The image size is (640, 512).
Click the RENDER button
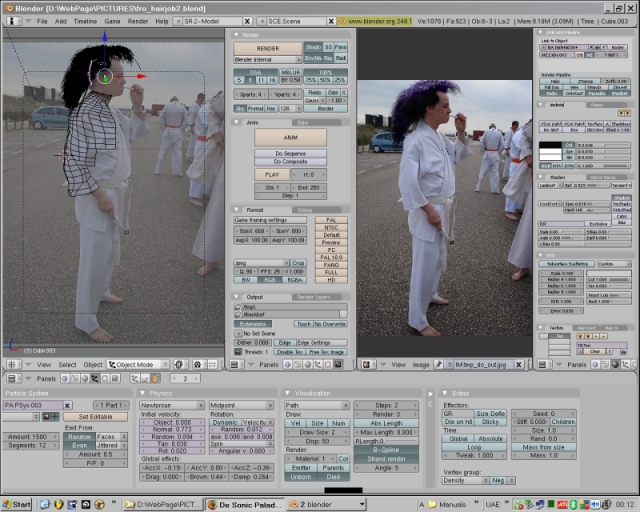click(267, 48)
